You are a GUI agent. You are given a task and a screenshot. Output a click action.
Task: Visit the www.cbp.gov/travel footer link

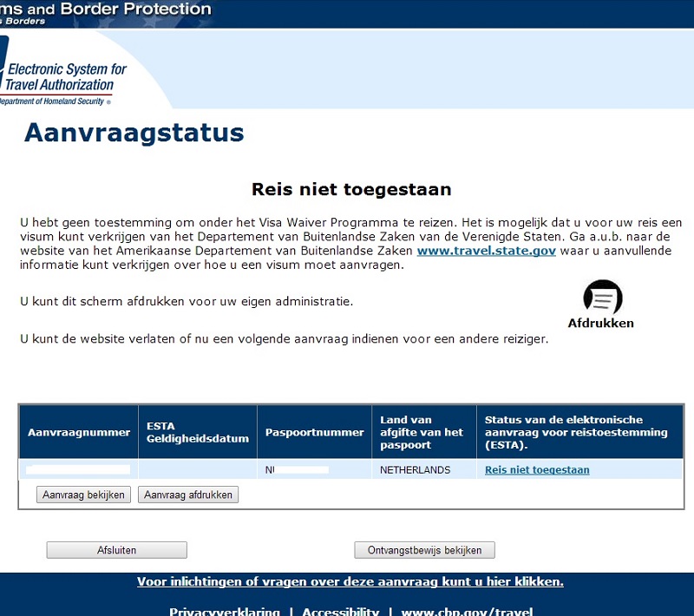click(467, 611)
